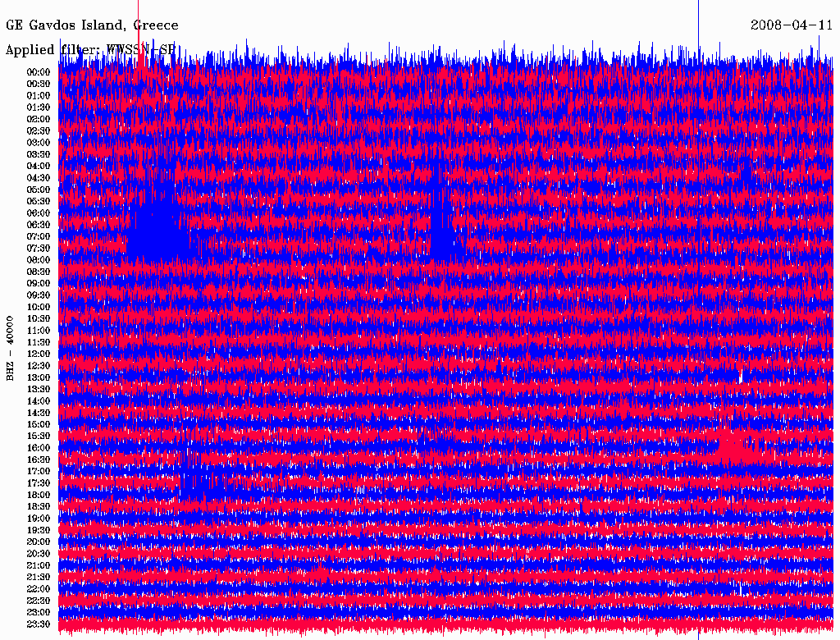840x640 pixels.
Task: Click the 11:30 time label
Action: click(x=39, y=342)
